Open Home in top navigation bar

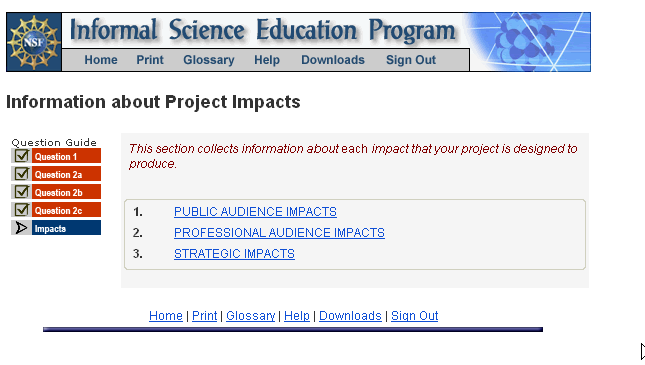point(101,60)
